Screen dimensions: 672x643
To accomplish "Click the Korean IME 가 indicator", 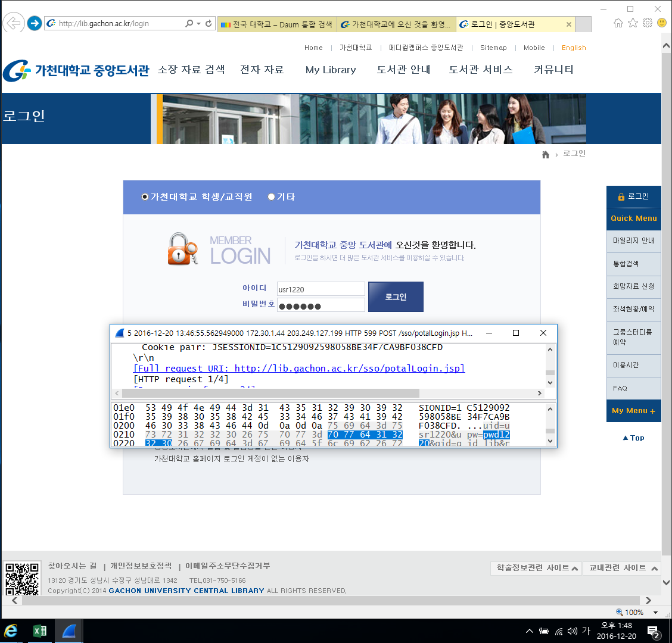I will [x=586, y=630].
